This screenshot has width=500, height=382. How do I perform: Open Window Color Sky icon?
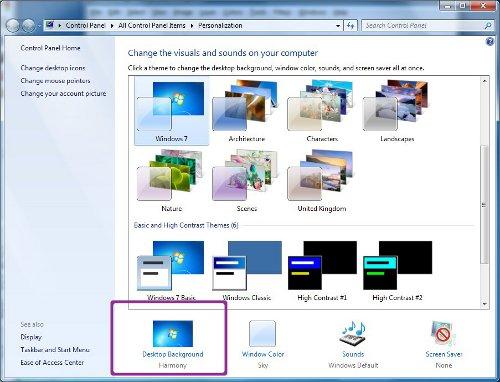(263, 334)
